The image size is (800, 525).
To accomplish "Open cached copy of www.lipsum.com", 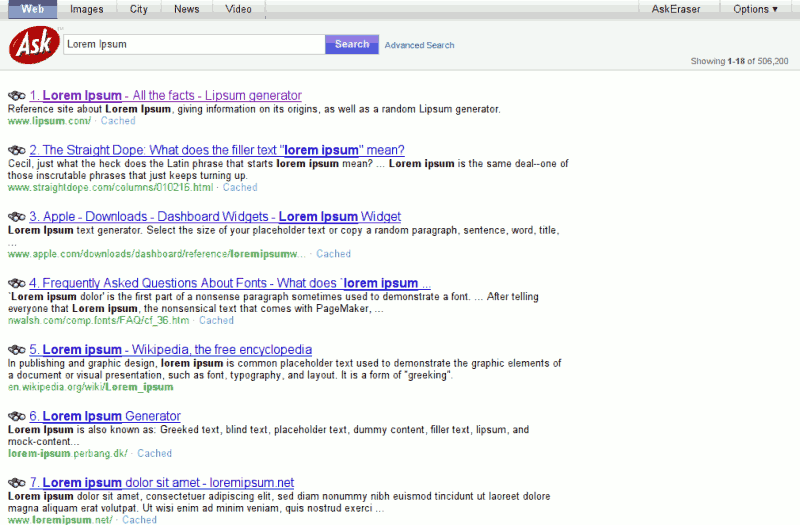I will click(118, 121).
